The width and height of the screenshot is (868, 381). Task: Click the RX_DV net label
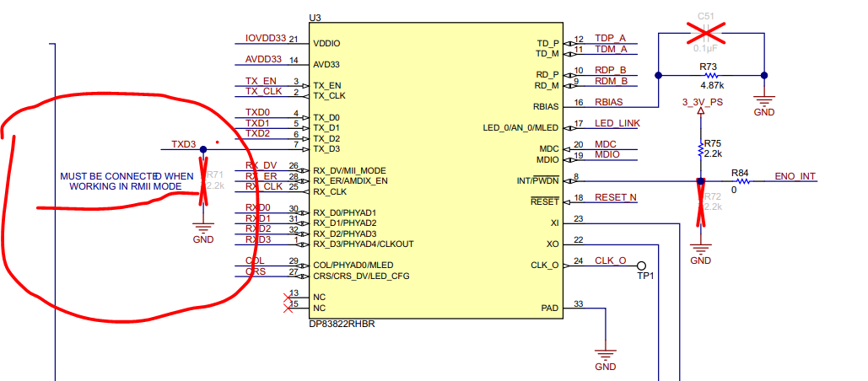261,166
